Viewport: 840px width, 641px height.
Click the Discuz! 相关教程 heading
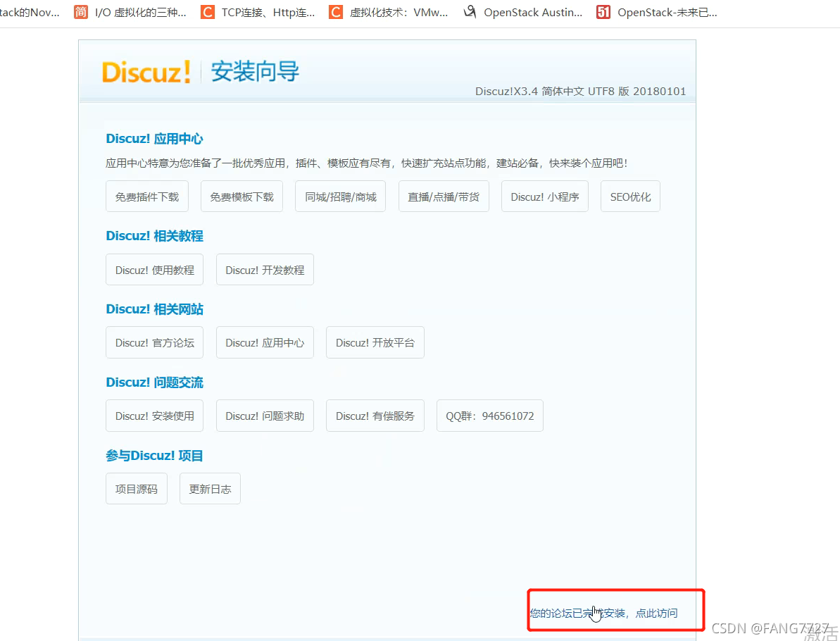(x=154, y=236)
